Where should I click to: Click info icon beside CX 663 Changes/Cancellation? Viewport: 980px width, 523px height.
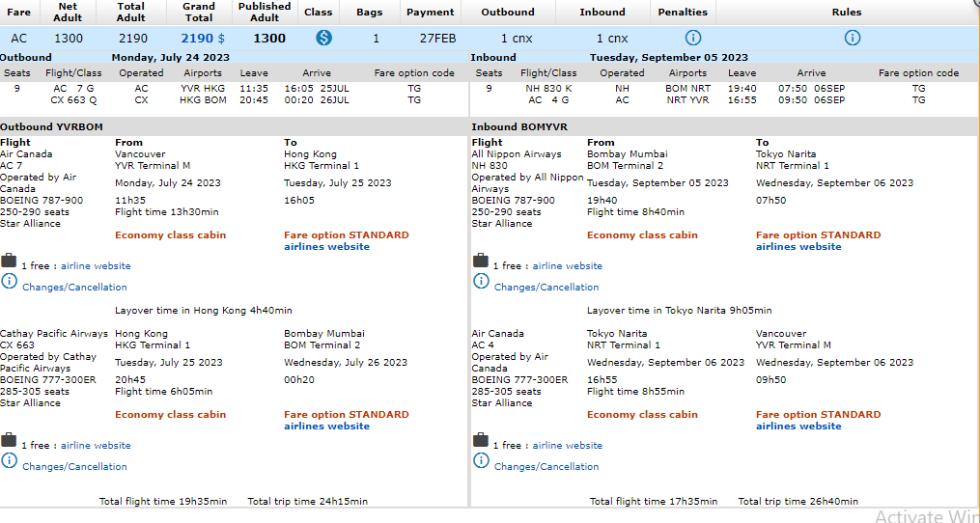click(x=9, y=460)
